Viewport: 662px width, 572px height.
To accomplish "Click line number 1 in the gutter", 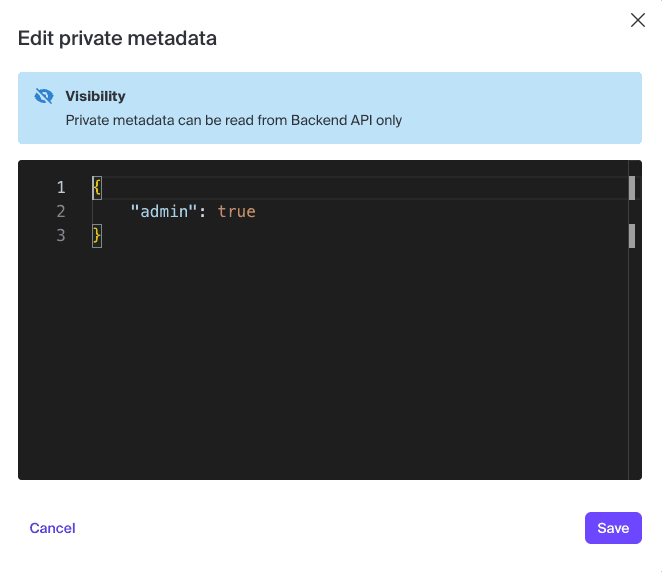I will pyautogui.click(x=61, y=187).
